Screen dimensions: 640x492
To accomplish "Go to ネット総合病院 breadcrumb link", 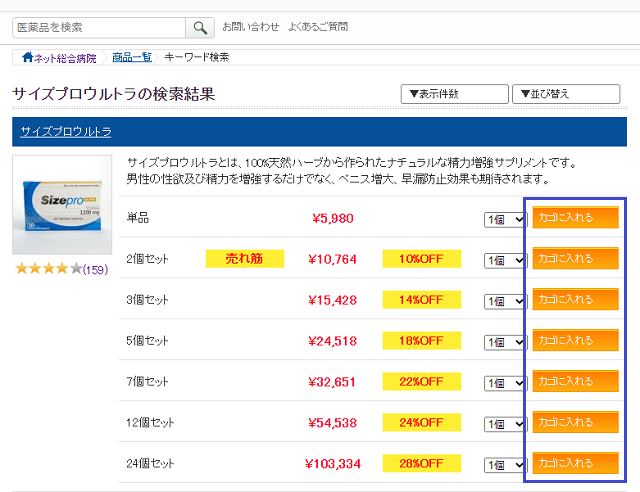I will 65,58.
